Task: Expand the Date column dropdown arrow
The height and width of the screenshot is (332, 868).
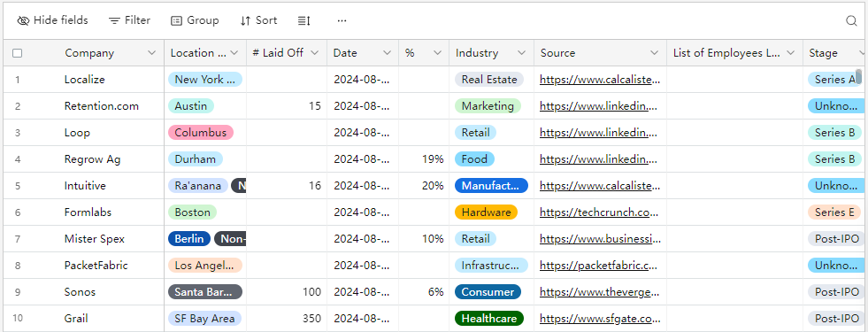Action: 387,53
